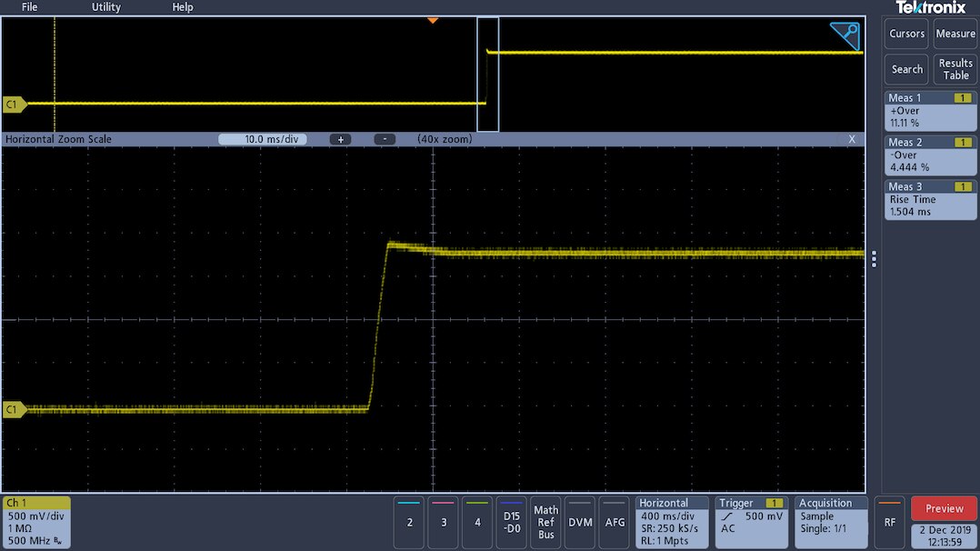Enable the DVM voltmeter

580,522
